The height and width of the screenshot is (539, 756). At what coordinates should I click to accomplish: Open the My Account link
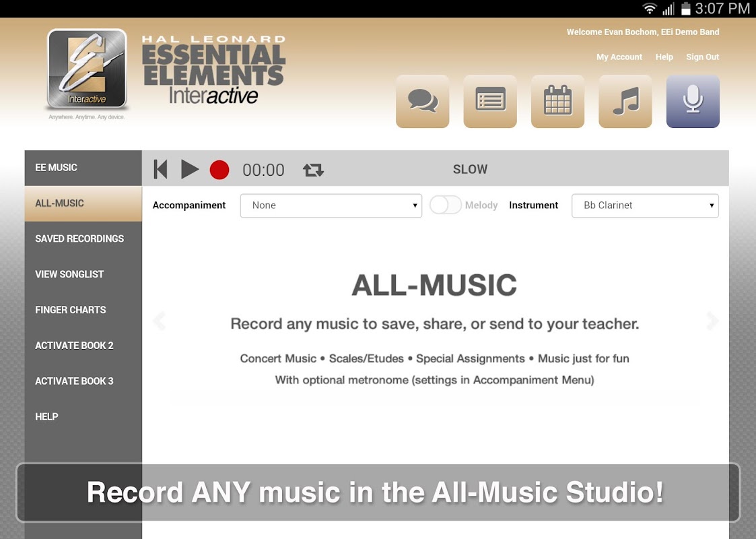[619, 57]
